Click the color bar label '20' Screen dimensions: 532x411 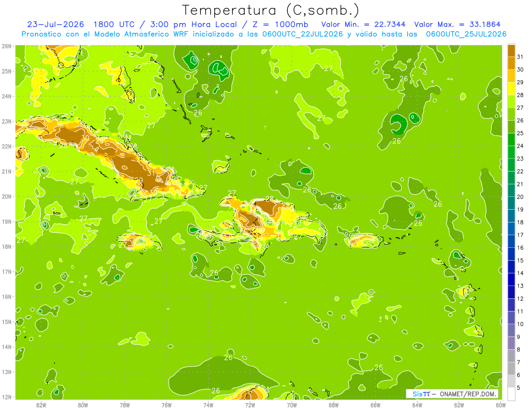(x=520, y=196)
